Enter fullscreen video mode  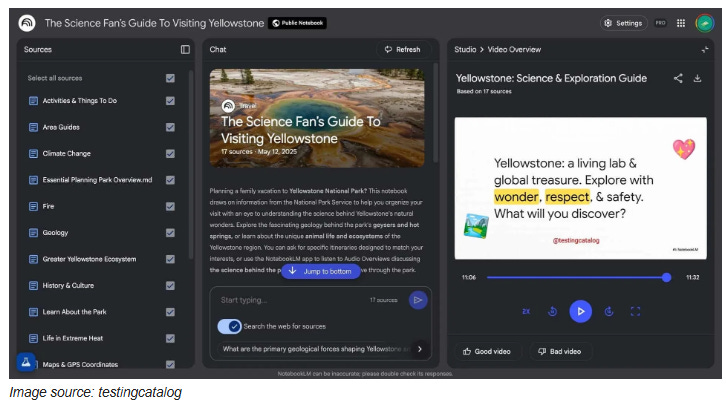[635, 311]
